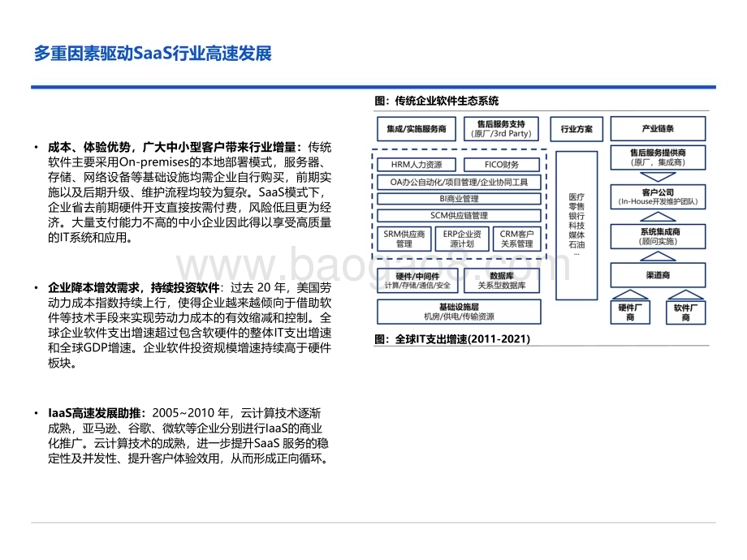Click the 系统集成商 (顾问实施) box
Image resolution: width=747 pixels, height=560 pixels.
658,237
